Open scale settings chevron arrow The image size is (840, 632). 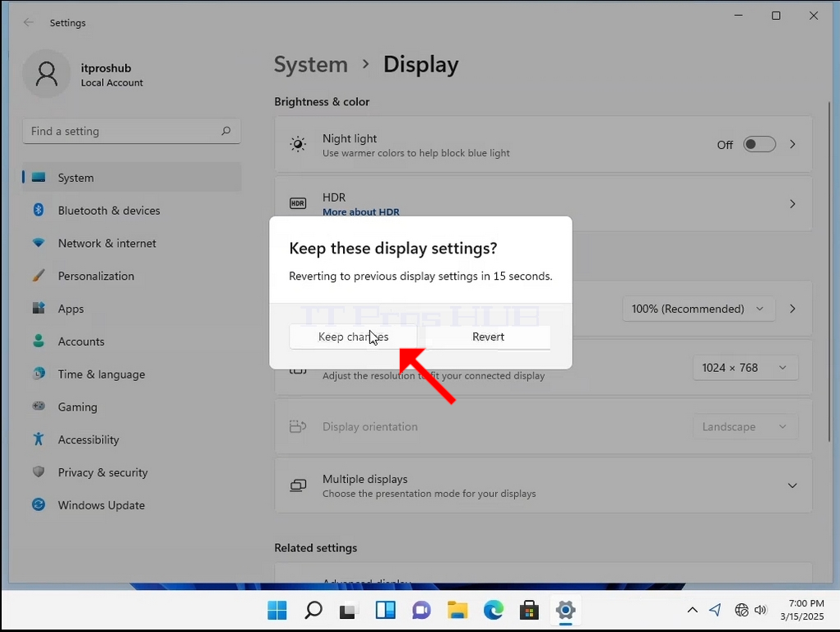(x=792, y=309)
